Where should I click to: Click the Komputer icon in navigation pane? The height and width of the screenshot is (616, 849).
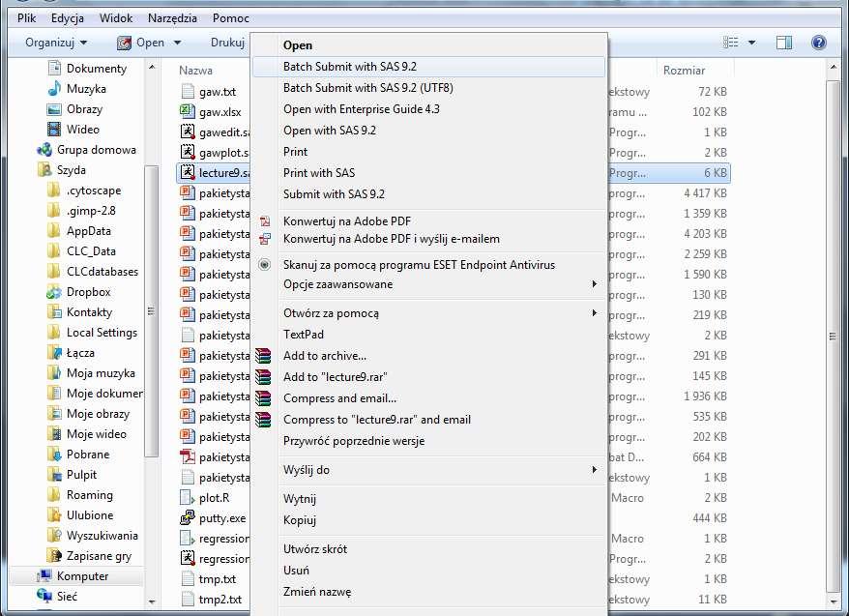[x=44, y=576]
